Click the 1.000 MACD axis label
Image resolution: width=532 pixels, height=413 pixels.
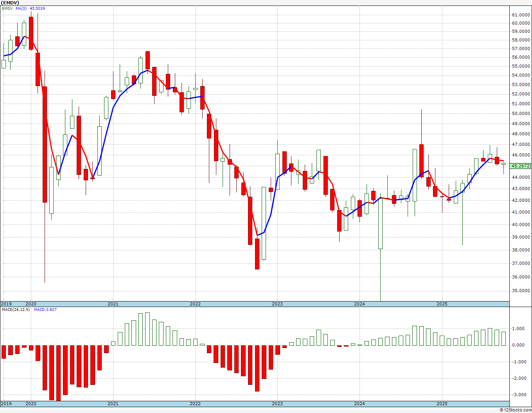(519, 329)
